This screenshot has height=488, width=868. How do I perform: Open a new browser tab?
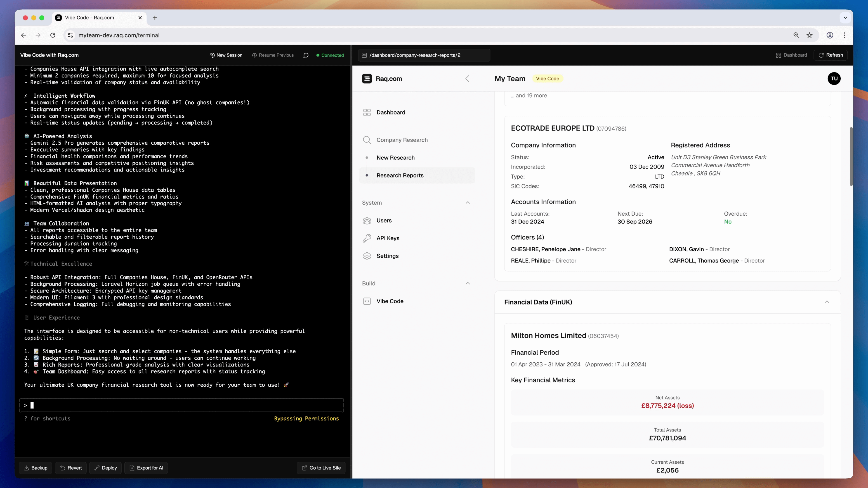pyautogui.click(x=155, y=18)
